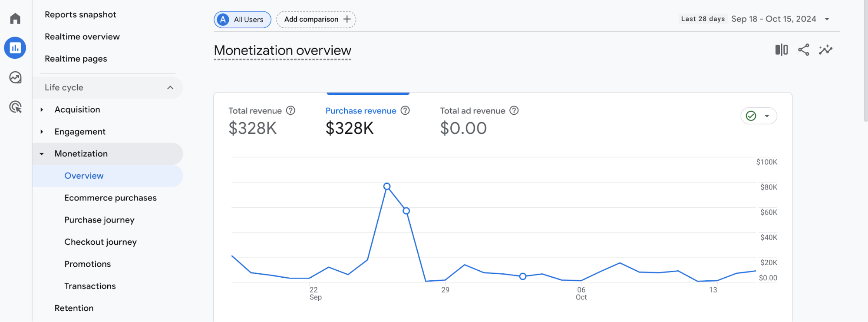Open Reports snapshot
868x322 pixels.
click(80, 14)
